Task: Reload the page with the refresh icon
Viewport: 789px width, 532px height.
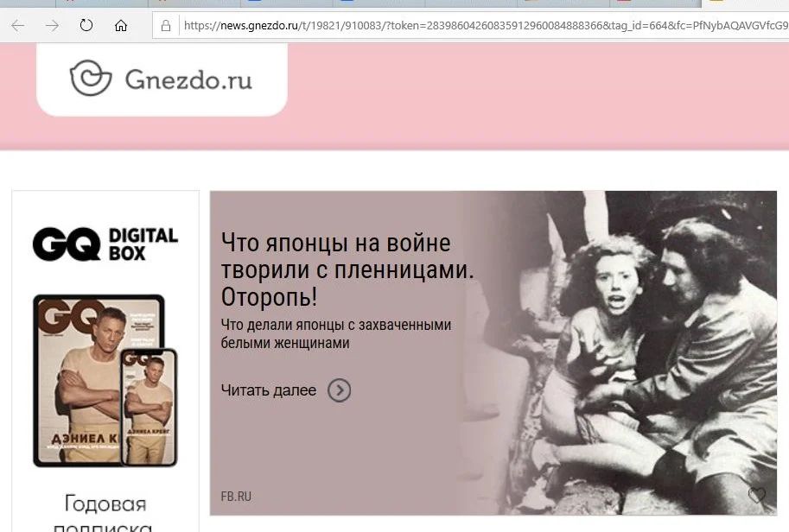Action: 86,25
